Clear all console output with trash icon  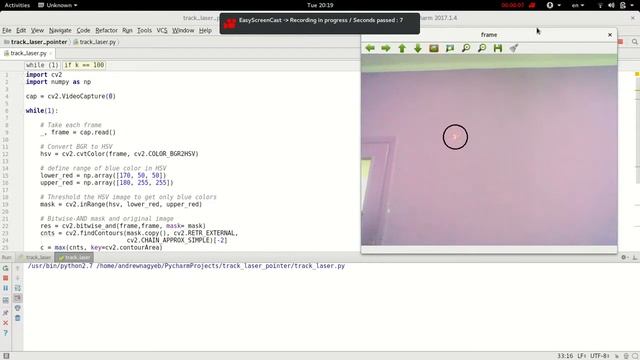click(x=18, y=318)
